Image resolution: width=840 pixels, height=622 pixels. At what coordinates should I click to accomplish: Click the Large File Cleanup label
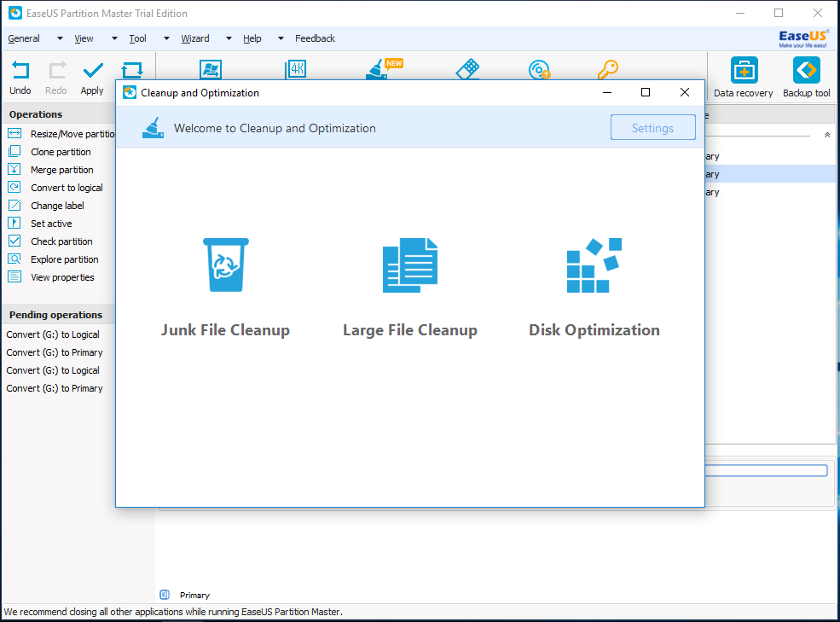tap(410, 329)
